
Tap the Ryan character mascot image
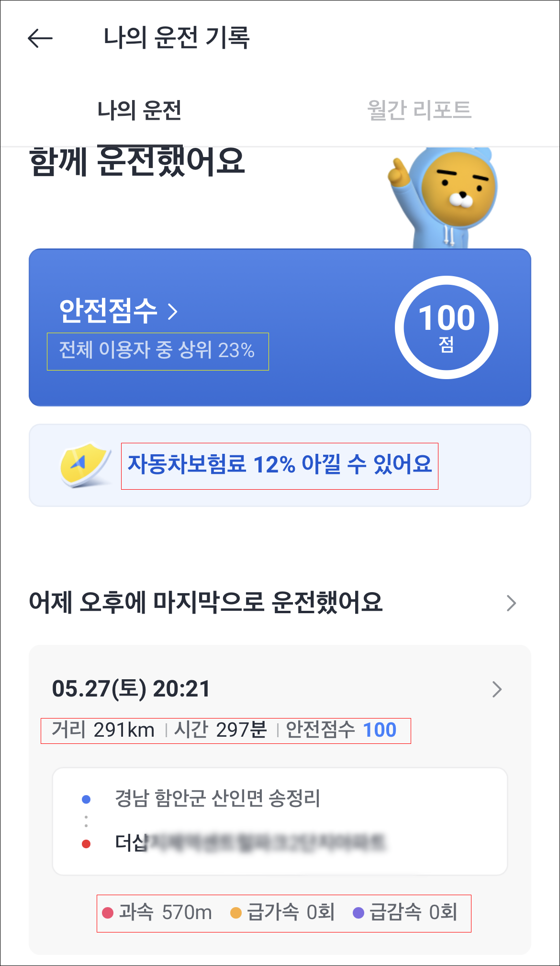(x=443, y=198)
